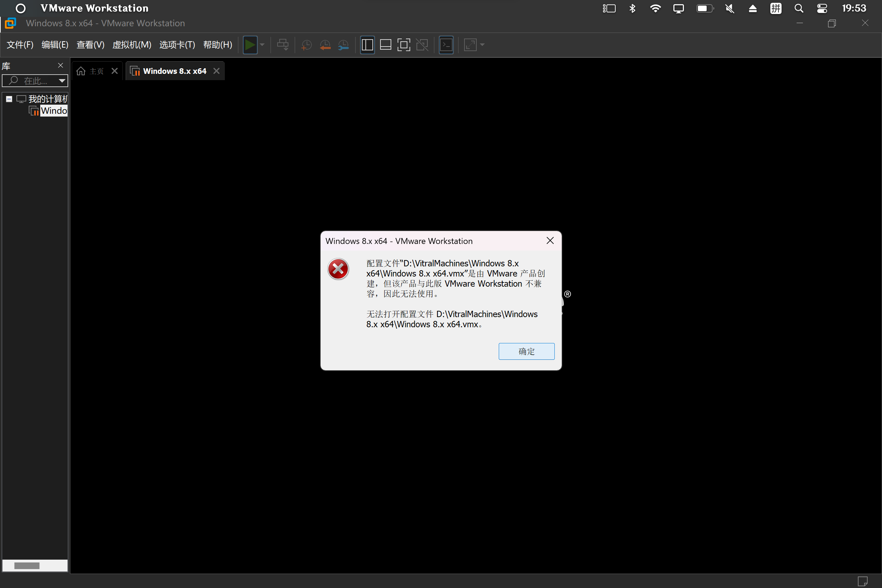Open the VMware Workstation app menu

click(94, 8)
